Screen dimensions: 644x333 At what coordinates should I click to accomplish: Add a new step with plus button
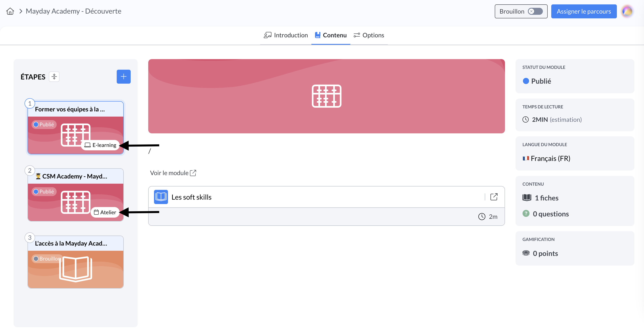tap(123, 76)
